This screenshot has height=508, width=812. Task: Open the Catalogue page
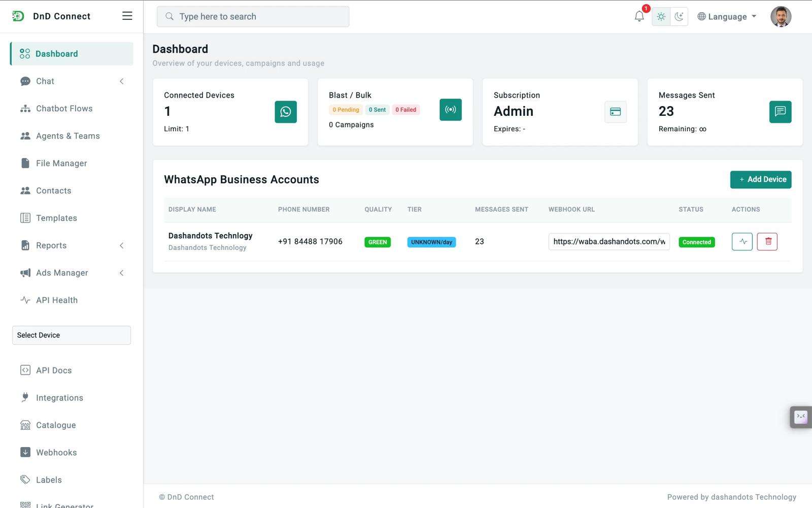tap(72, 426)
